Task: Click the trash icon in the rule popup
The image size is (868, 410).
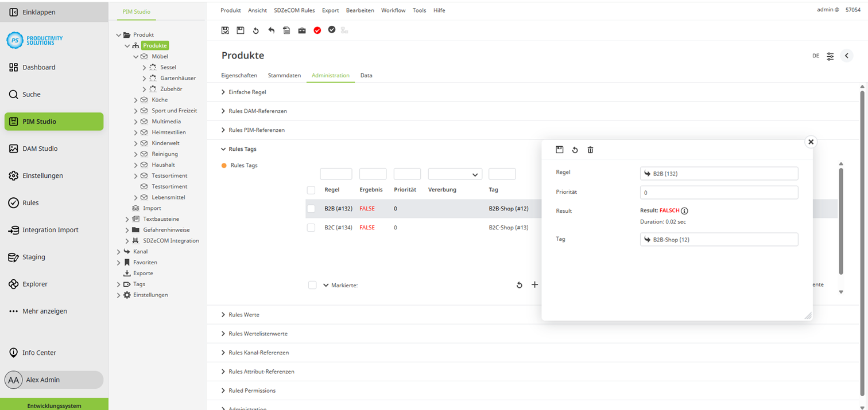Action: [590, 150]
